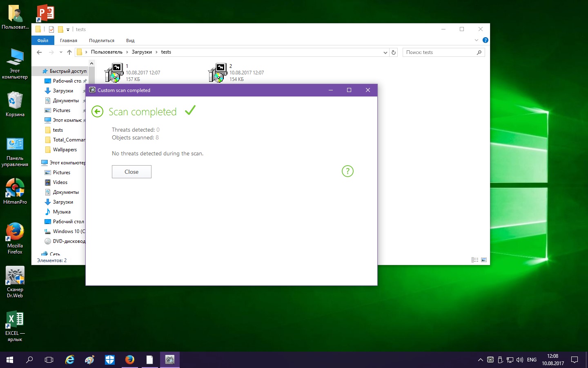
Task: Expand the ribbon with the chevron
Action: (476, 40)
